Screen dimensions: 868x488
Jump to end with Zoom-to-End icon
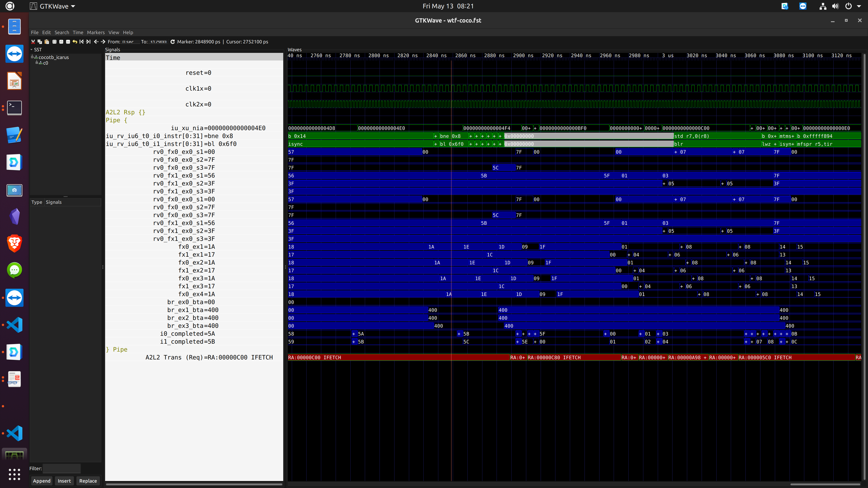click(x=88, y=42)
